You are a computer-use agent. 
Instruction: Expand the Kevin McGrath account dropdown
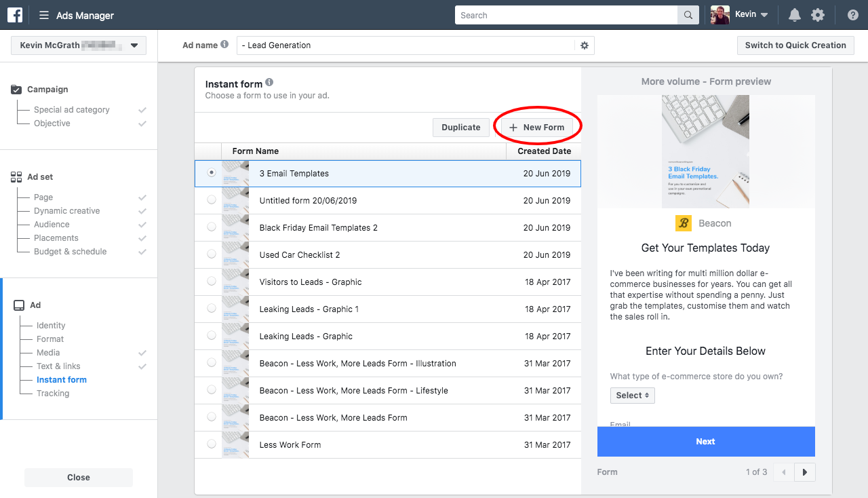tap(134, 45)
